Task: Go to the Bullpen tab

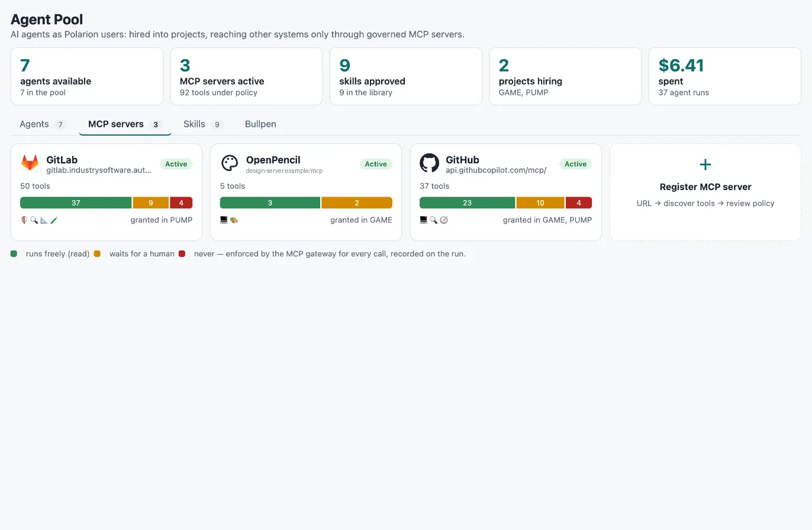Action: tap(260, 124)
